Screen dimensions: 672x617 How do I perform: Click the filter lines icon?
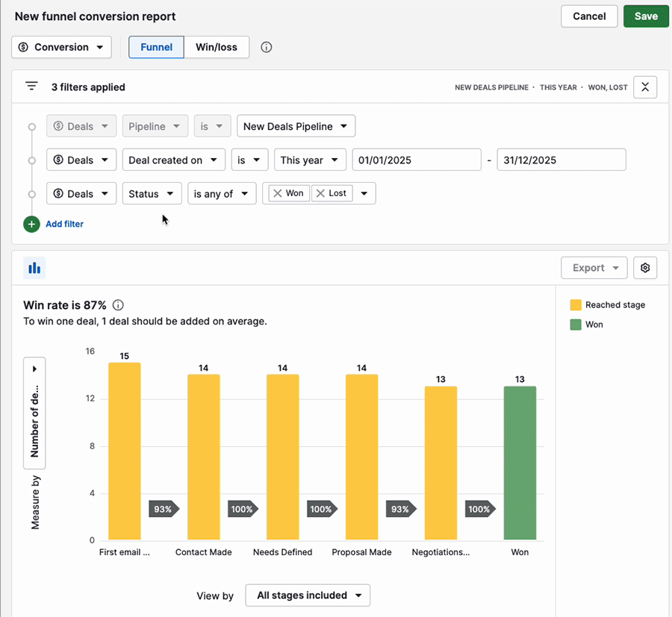click(31, 87)
